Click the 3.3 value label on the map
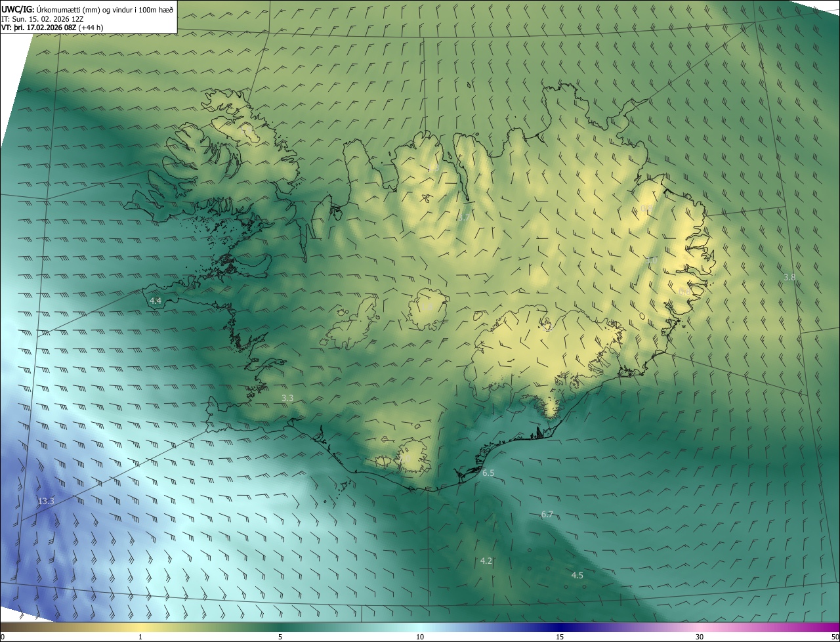 tap(287, 398)
